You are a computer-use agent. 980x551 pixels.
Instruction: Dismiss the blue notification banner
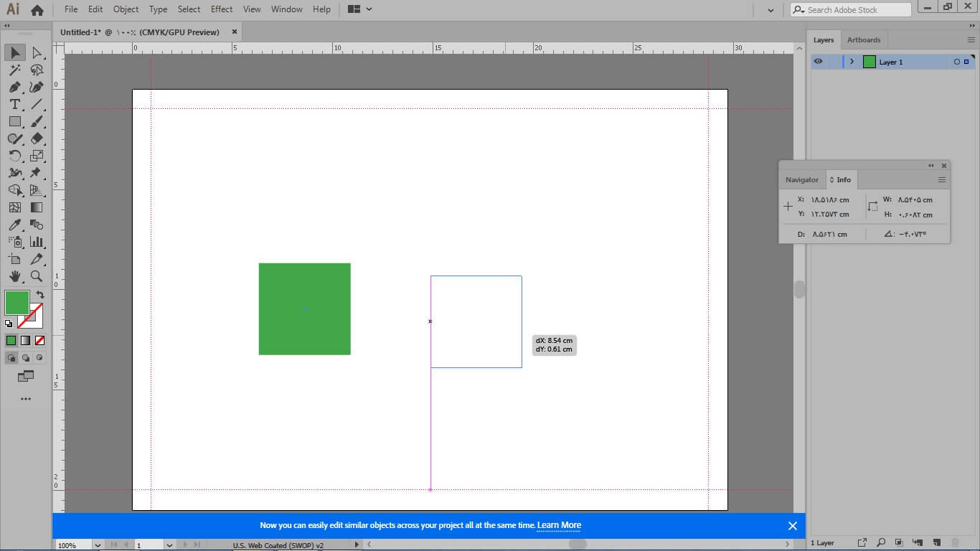tap(792, 526)
